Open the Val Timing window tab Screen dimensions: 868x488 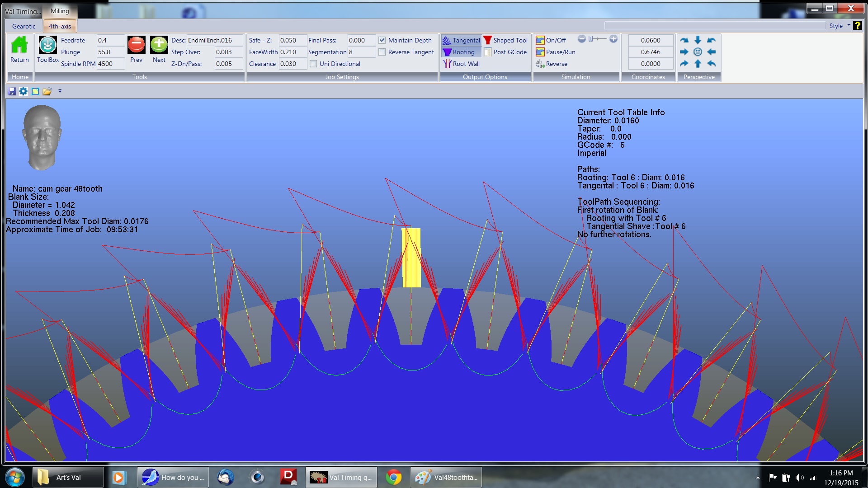[x=23, y=11]
